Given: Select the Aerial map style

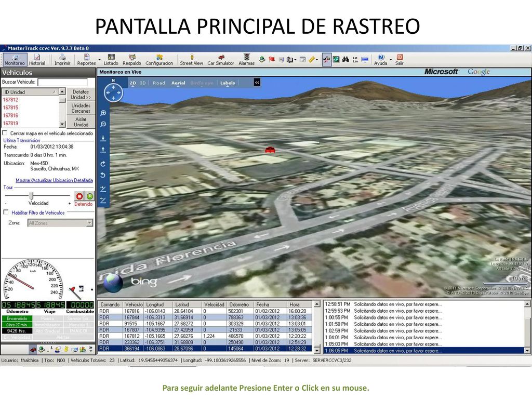Looking at the screenshot, I should (178, 83).
